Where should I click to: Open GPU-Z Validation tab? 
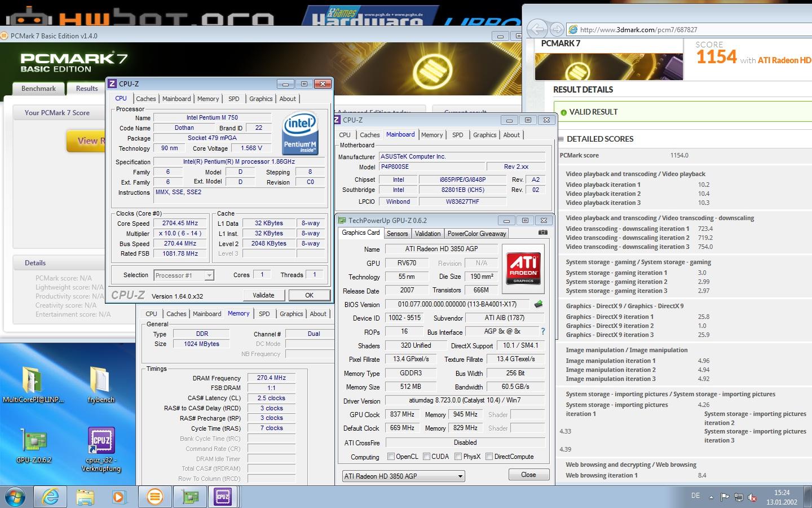[x=427, y=233]
